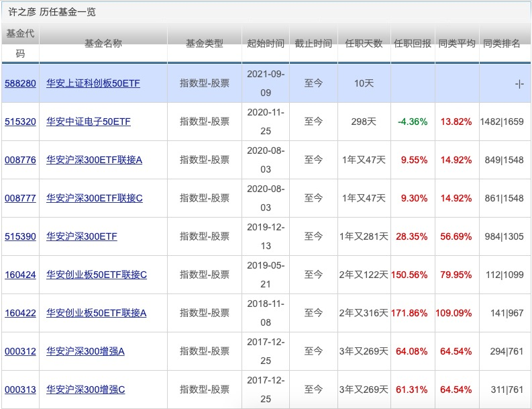The width and height of the screenshot is (532, 409).
Task: Click the 任职回报 column header
Action: pos(413,44)
